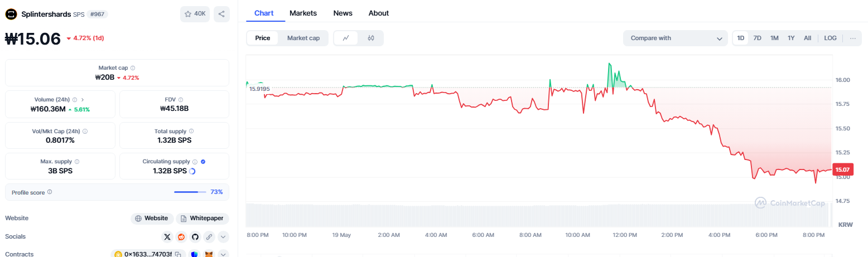
Task: Select the Market cap chart toggle
Action: (303, 38)
